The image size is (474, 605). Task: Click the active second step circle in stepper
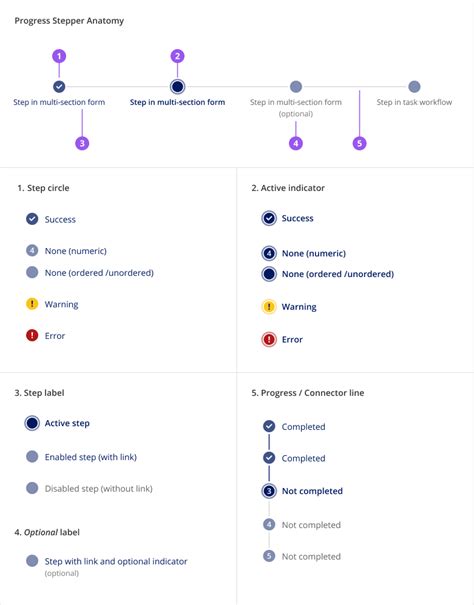[177, 86]
